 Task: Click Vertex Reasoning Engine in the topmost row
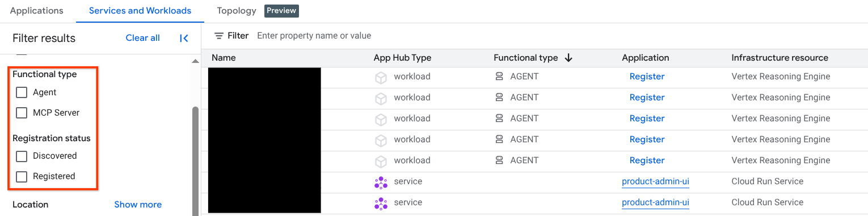(x=781, y=77)
